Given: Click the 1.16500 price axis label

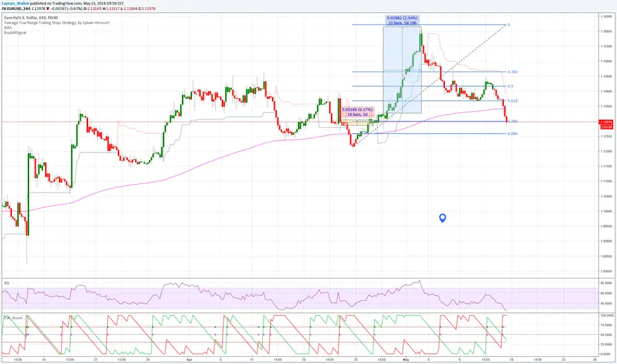Looking at the screenshot, I should point(606,17).
